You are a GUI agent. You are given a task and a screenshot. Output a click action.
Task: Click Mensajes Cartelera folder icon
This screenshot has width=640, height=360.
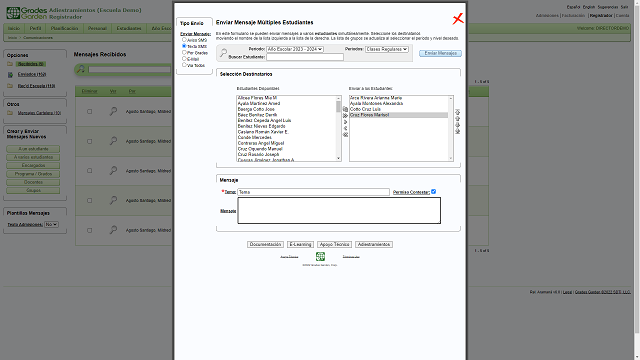(10, 113)
